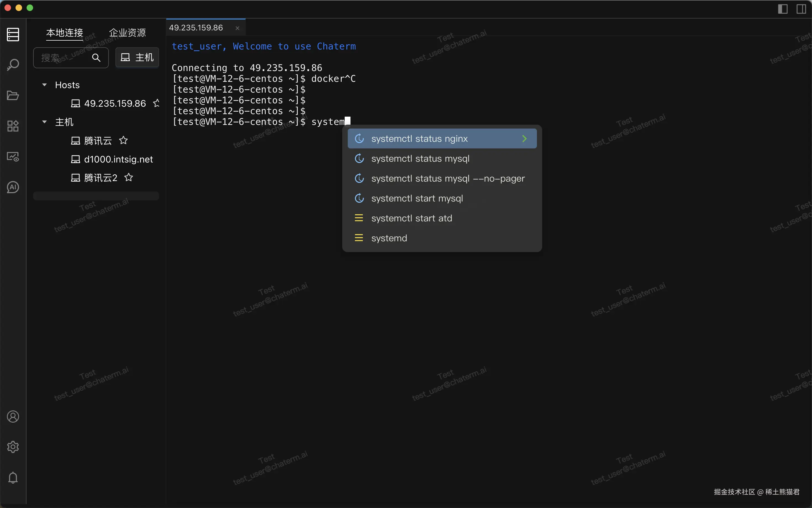Image resolution: width=812 pixels, height=508 pixels.
Task: Open the search icon in left sidebar
Action: click(x=13, y=64)
